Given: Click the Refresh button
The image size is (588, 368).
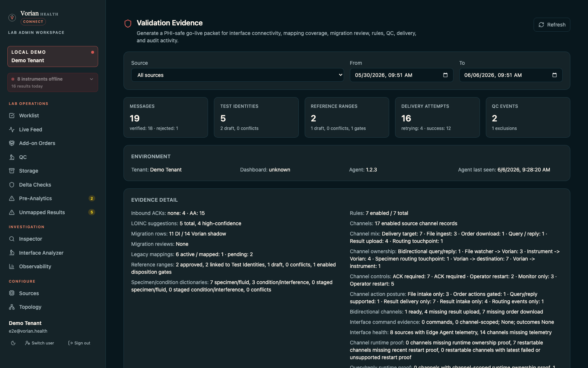Looking at the screenshot, I should [552, 25].
